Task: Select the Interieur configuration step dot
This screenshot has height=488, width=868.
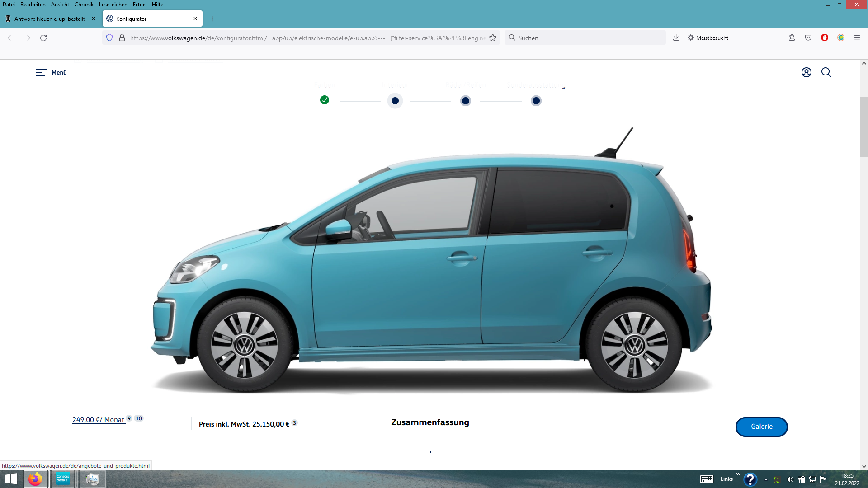Action: (395, 101)
